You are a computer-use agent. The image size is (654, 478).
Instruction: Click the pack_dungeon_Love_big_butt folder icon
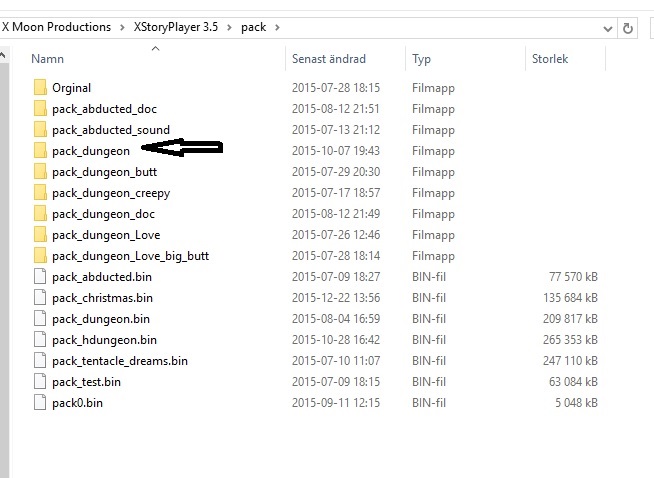pyautogui.click(x=40, y=256)
